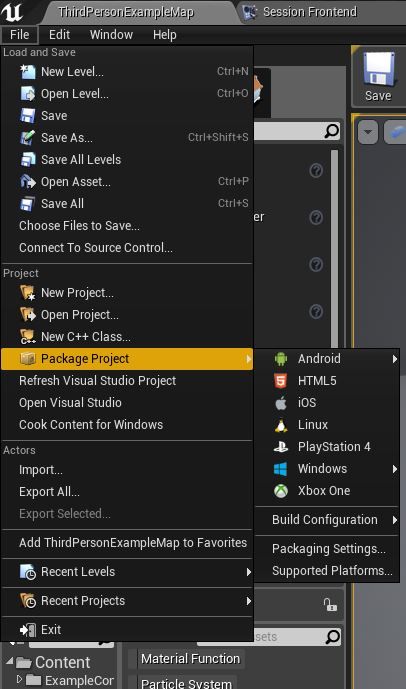Click the Windows logo icon
Screen dimensions: 406x689
point(281,468)
